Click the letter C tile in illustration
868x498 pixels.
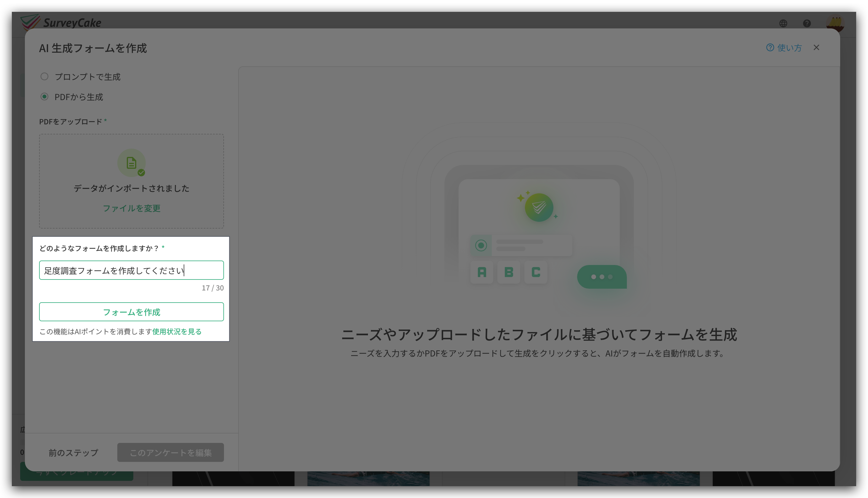pos(536,272)
